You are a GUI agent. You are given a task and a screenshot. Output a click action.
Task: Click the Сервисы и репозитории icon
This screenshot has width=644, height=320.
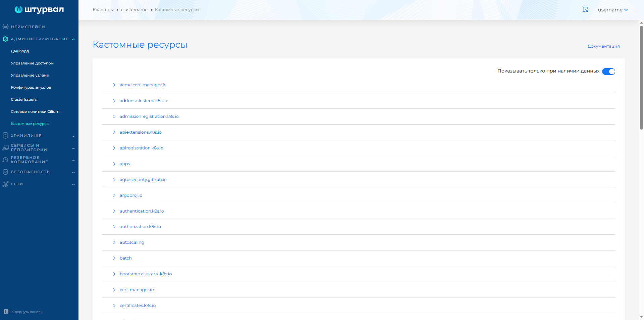click(x=5, y=148)
